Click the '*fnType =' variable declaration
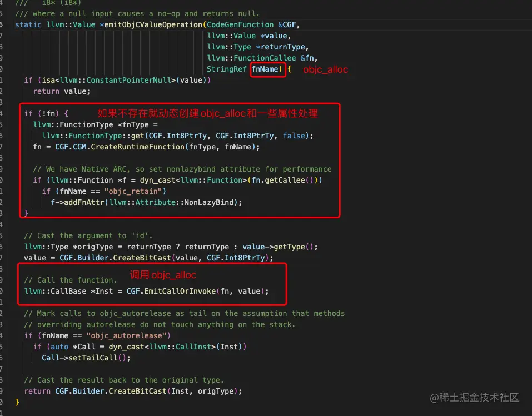This screenshot has height=416, width=532. [x=137, y=125]
